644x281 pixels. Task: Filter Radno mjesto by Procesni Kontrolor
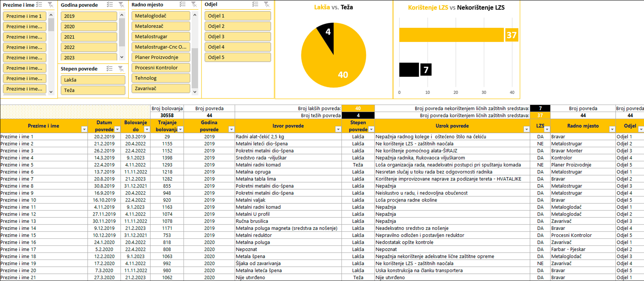pyautogui.click(x=161, y=68)
